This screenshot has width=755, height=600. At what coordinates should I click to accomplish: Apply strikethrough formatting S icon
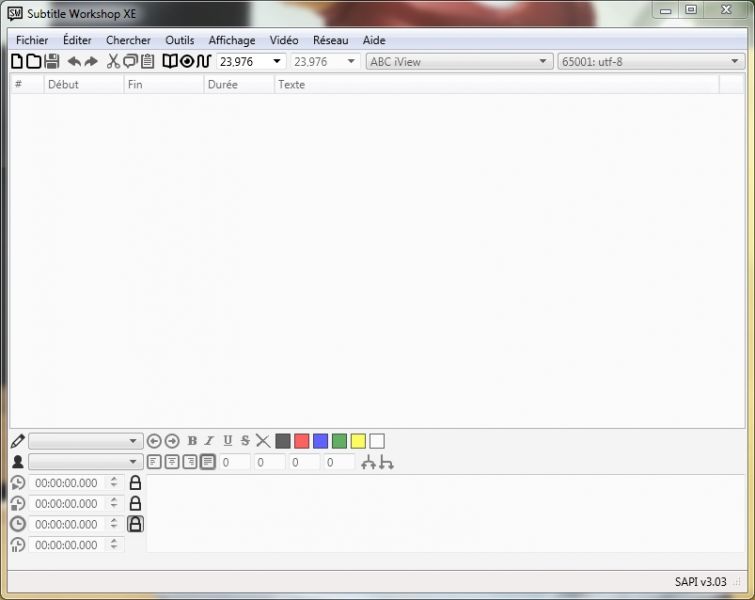(x=245, y=441)
